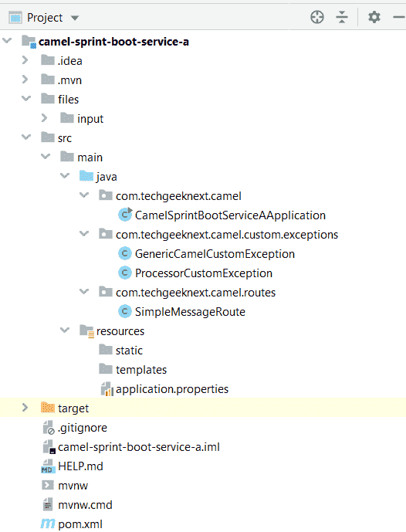Click the pom.xml Maven icon
Screen dimensions: 406x532
click(48, 524)
